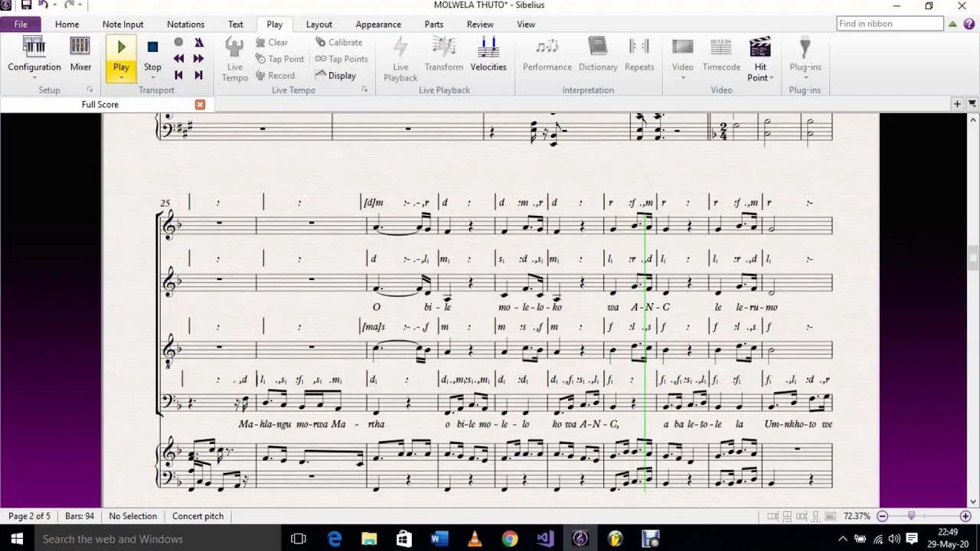Image resolution: width=980 pixels, height=551 pixels.
Task: Click the zoom in plus button
Action: 965,517
